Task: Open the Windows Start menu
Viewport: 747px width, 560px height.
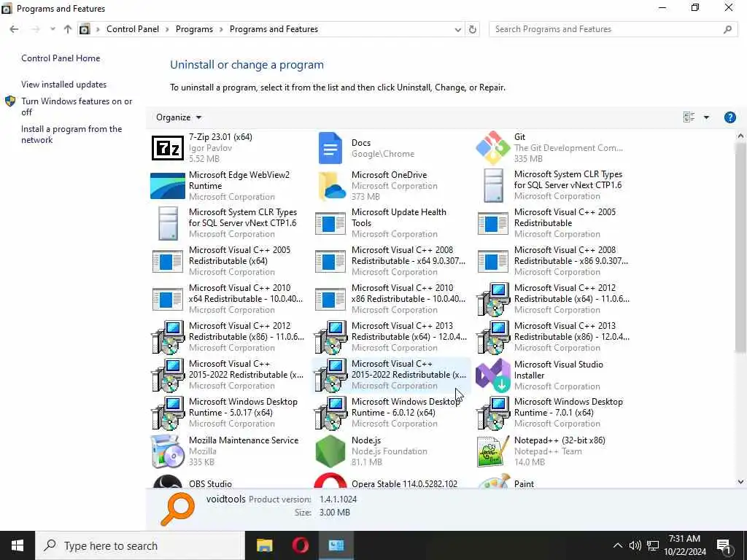Action: 18,545
